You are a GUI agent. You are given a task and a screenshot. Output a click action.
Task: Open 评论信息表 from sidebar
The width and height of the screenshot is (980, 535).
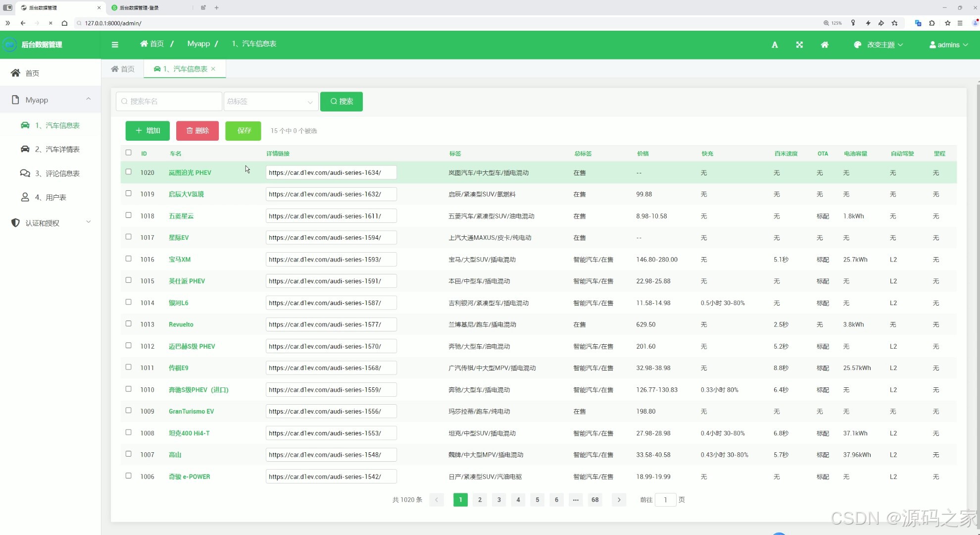[x=57, y=173]
